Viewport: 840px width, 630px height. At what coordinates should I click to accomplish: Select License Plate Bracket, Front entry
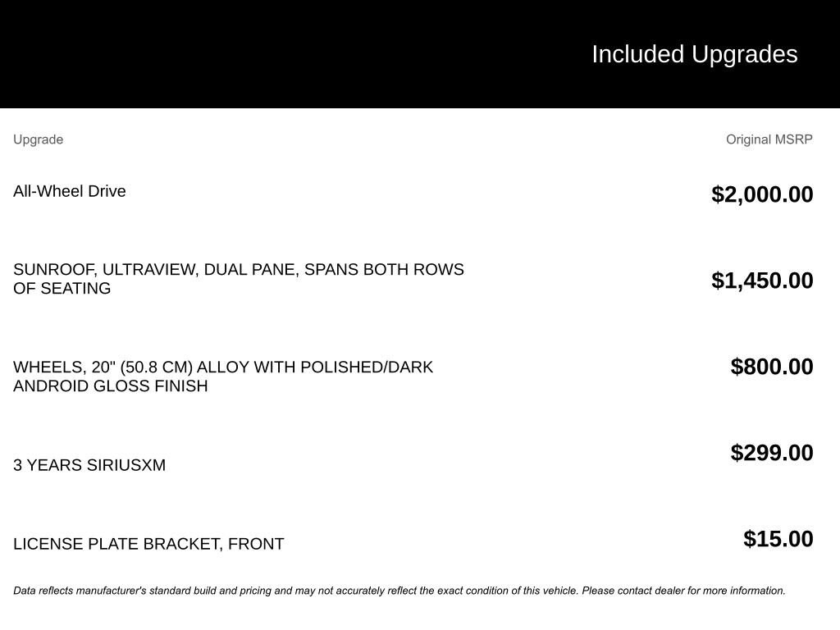148,544
